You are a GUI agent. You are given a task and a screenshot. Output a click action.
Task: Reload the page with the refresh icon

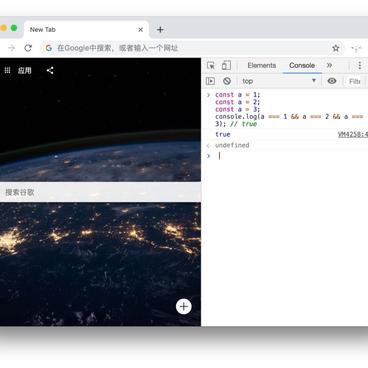pos(28,48)
